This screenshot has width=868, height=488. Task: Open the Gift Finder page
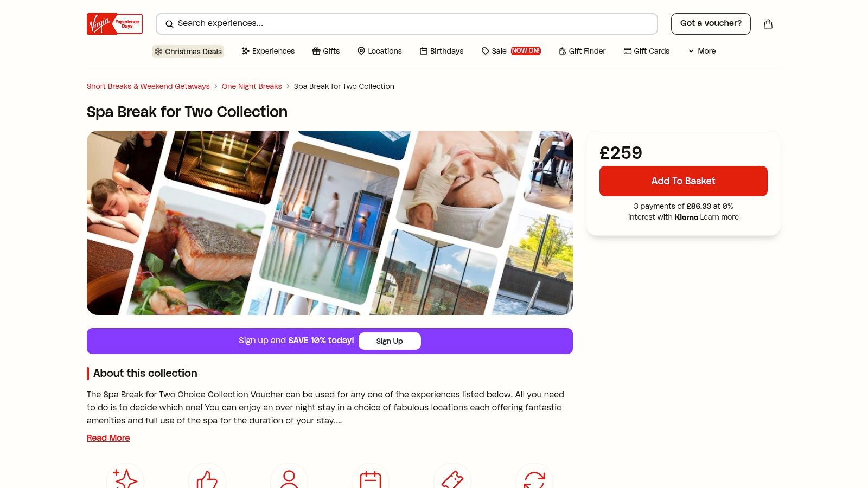click(582, 51)
